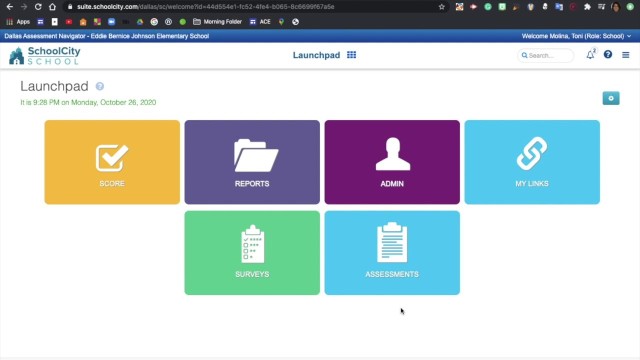Open the globe bookmark icon
640x360 pixels.
tap(296, 22)
